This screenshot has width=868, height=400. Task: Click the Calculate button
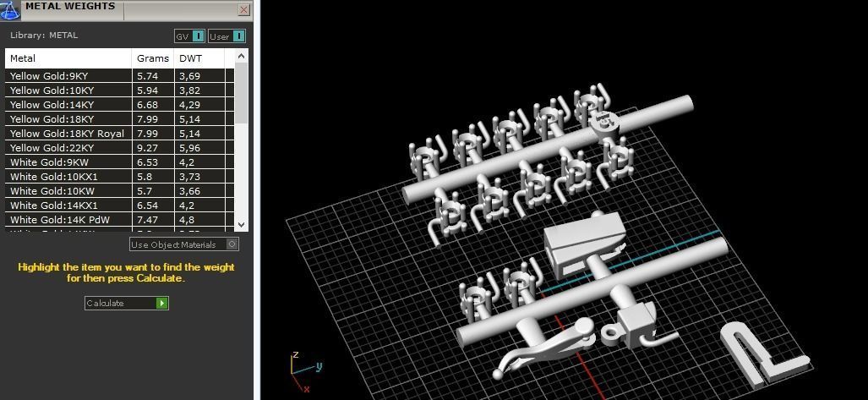pyautogui.click(x=126, y=303)
